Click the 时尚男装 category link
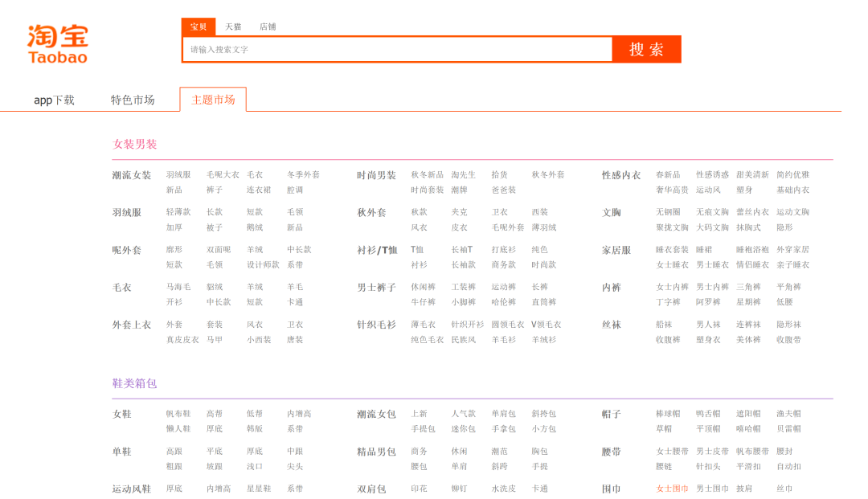 376,175
